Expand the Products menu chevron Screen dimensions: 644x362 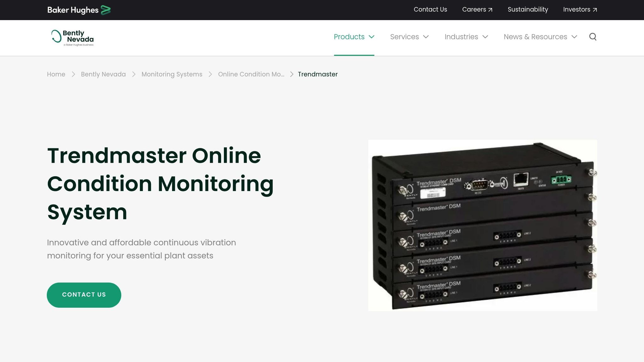pos(372,37)
